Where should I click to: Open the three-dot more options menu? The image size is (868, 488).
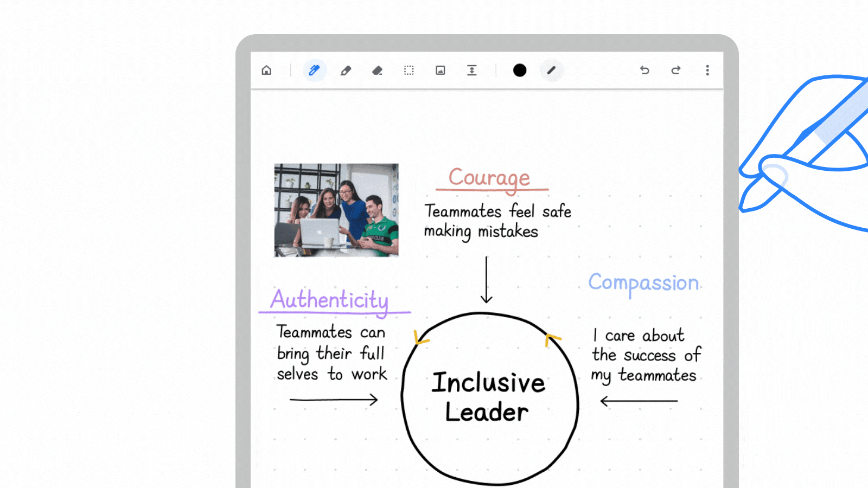coord(707,70)
